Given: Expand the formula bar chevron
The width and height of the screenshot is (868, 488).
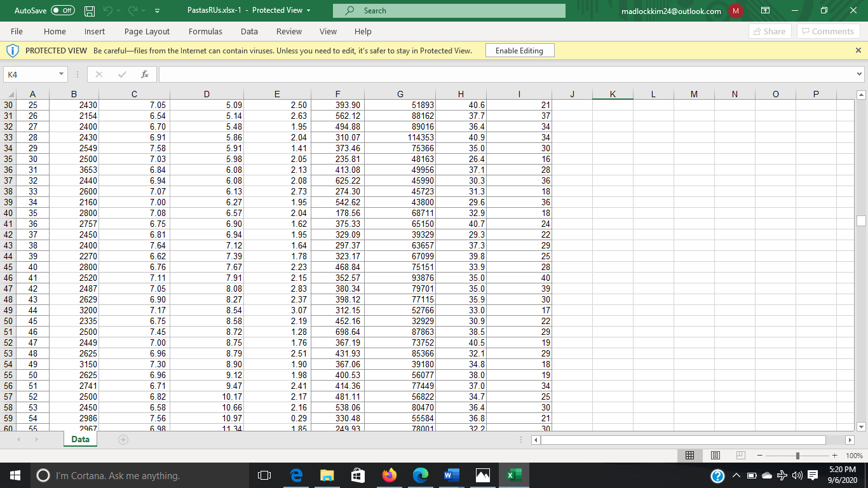Looking at the screenshot, I should [x=860, y=74].
